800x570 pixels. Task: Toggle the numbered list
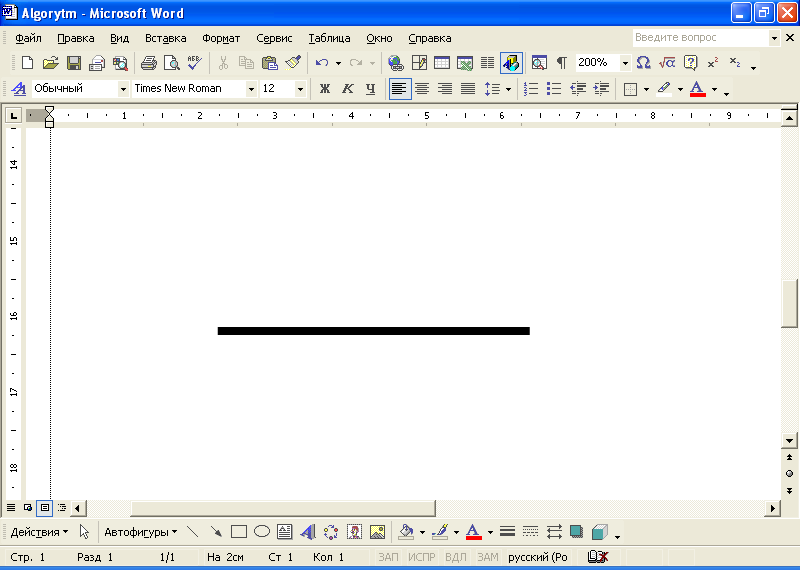531,89
